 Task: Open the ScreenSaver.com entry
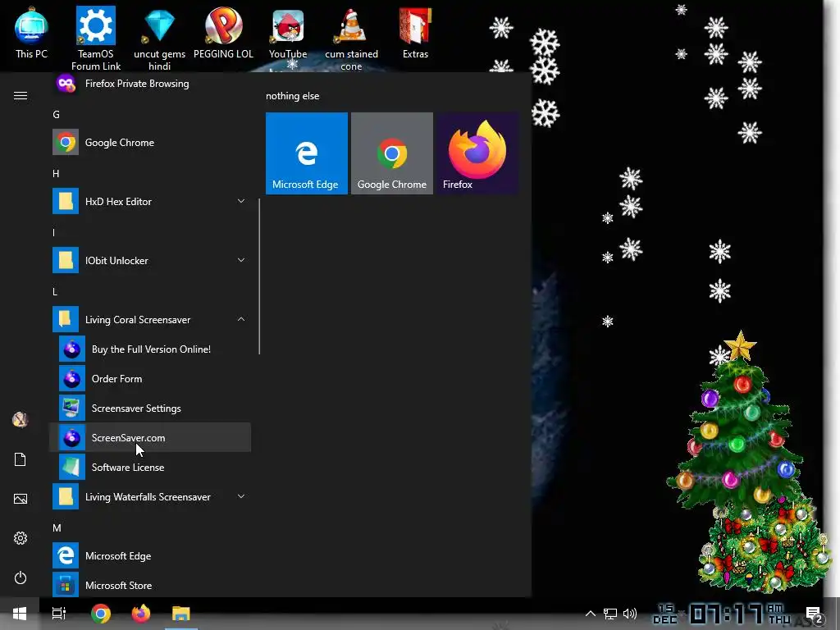click(x=150, y=438)
